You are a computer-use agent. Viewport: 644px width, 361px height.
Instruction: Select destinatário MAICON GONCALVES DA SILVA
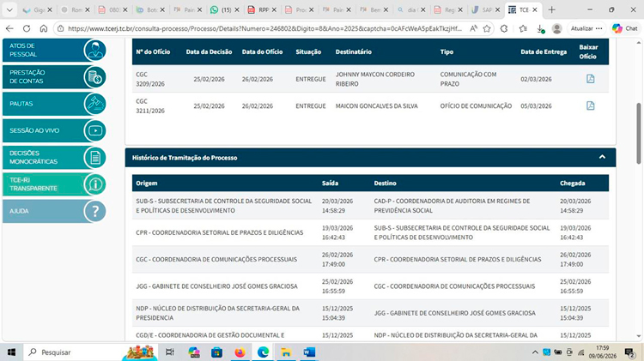[377, 105]
